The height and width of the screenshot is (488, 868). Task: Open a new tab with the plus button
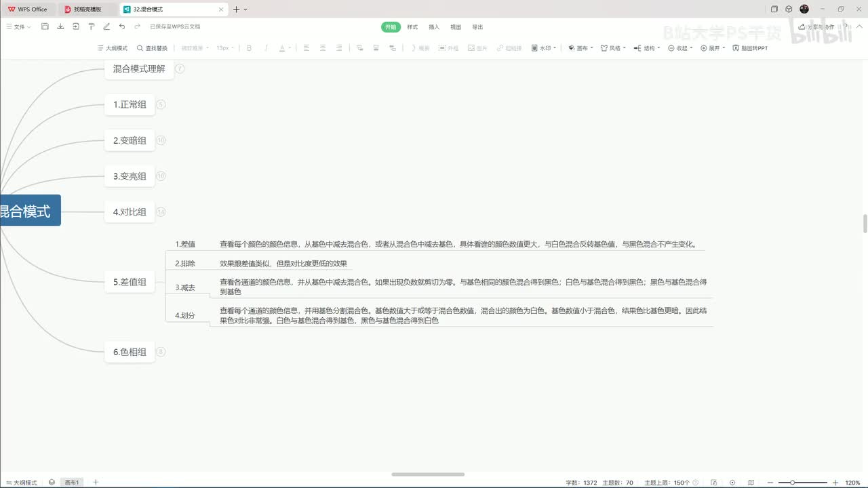(x=237, y=9)
